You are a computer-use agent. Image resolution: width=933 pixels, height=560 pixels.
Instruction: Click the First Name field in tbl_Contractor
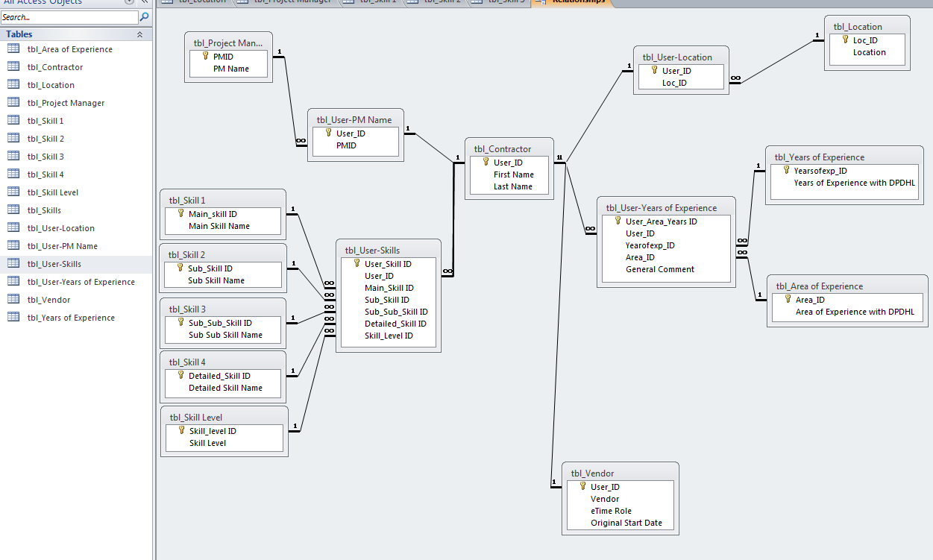pyautogui.click(x=514, y=174)
